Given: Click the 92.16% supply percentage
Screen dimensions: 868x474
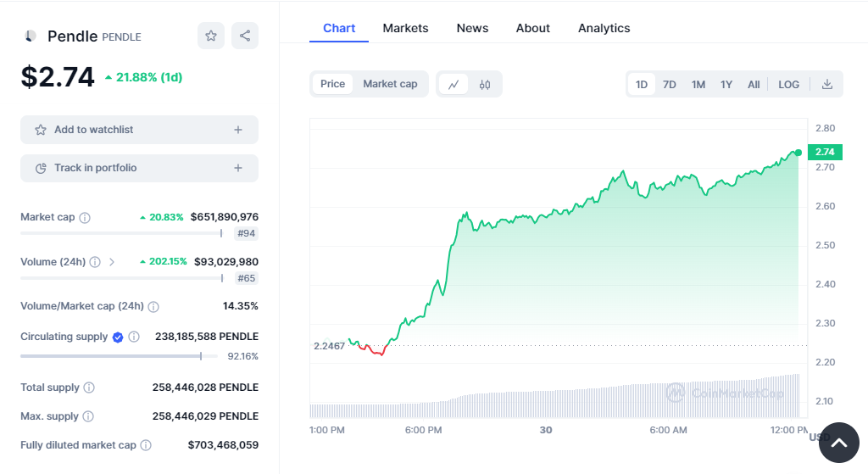Looking at the screenshot, I should (242, 356).
